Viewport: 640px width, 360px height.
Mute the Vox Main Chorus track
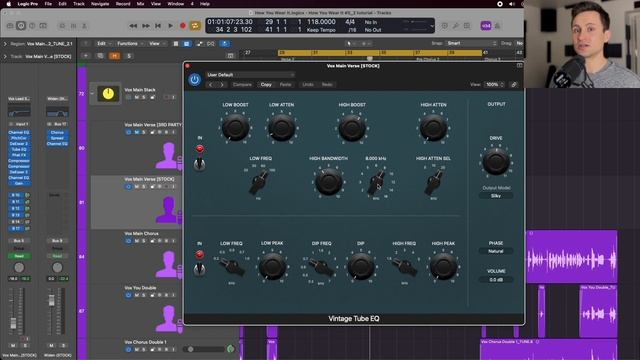tap(137, 241)
